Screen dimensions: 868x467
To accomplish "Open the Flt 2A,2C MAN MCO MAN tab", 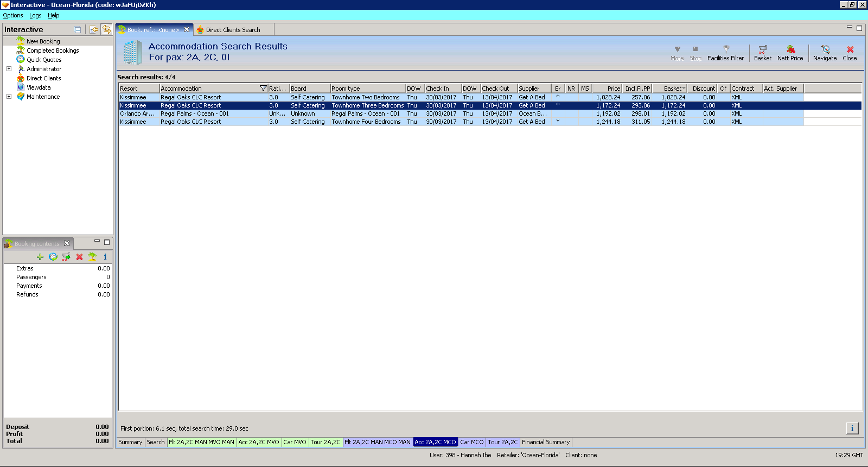I will [x=378, y=443].
